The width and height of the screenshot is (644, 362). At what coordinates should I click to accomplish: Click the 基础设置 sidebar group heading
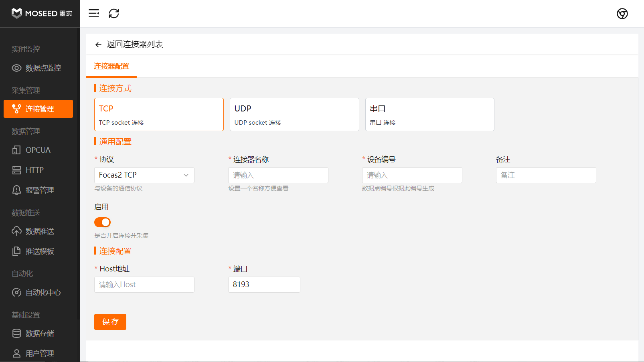tap(26, 315)
